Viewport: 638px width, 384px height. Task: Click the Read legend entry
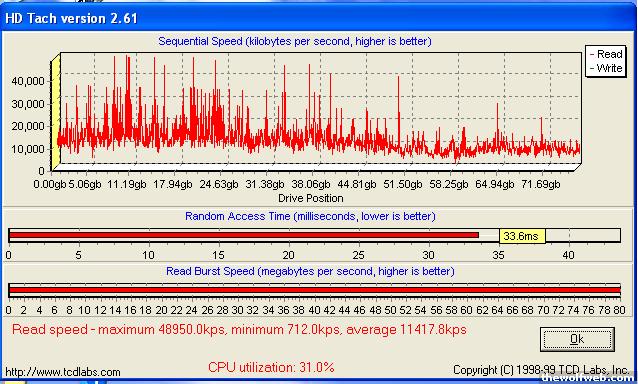(606, 54)
